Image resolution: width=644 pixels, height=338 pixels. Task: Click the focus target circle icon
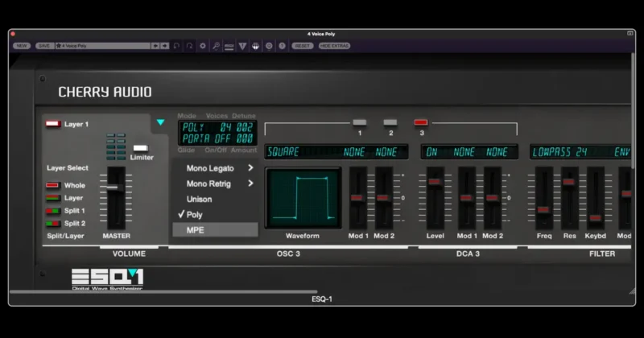coord(269,46)
